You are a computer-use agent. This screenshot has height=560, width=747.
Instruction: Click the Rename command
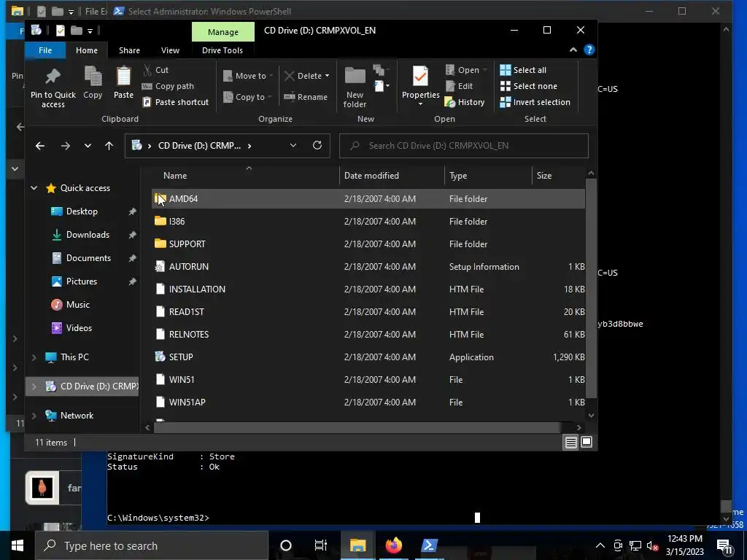click(306, 97)
